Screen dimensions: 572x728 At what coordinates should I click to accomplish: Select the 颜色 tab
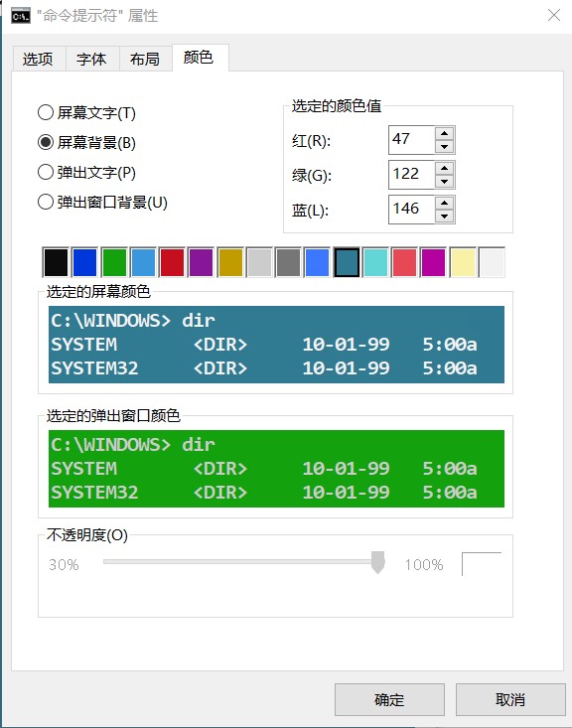[x=200, y=58]
